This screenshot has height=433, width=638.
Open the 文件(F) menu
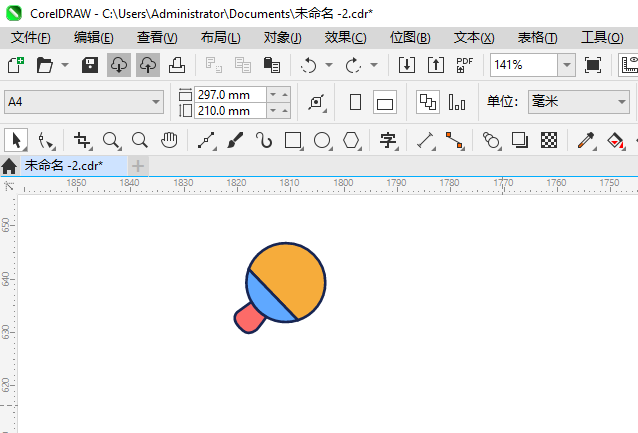31,38
